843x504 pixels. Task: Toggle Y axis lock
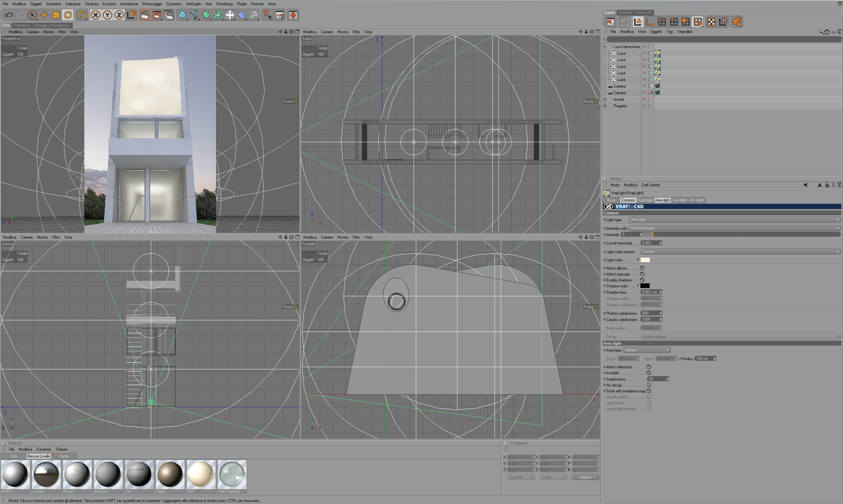point(107,15)
